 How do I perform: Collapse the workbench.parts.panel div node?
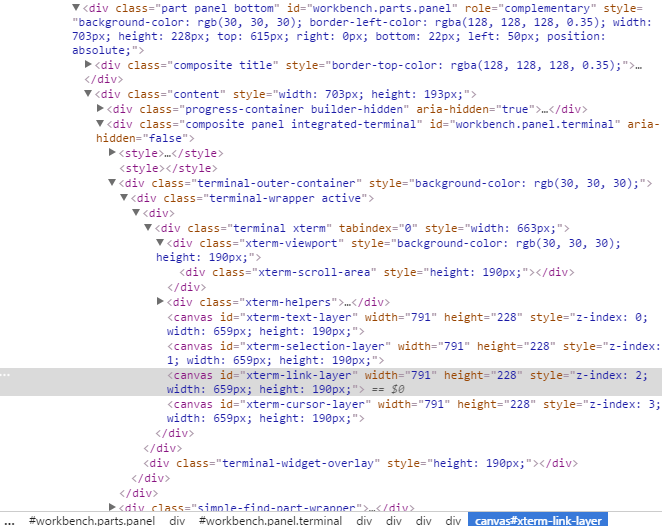(76, 7)
